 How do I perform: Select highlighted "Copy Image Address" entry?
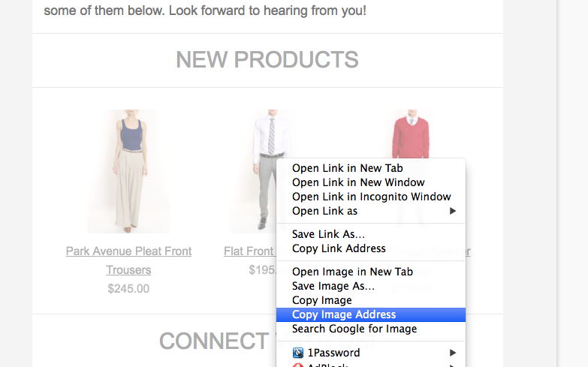click(343, 314)
